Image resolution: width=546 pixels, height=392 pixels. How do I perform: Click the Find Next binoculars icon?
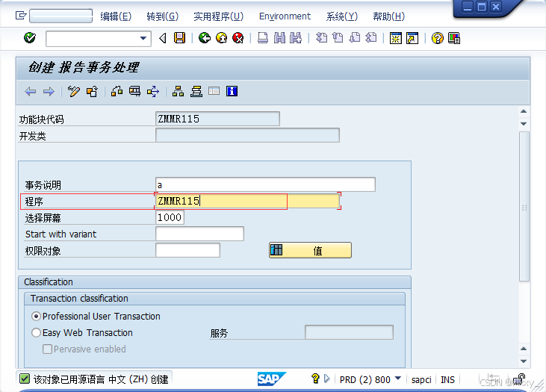coord(296,37)
